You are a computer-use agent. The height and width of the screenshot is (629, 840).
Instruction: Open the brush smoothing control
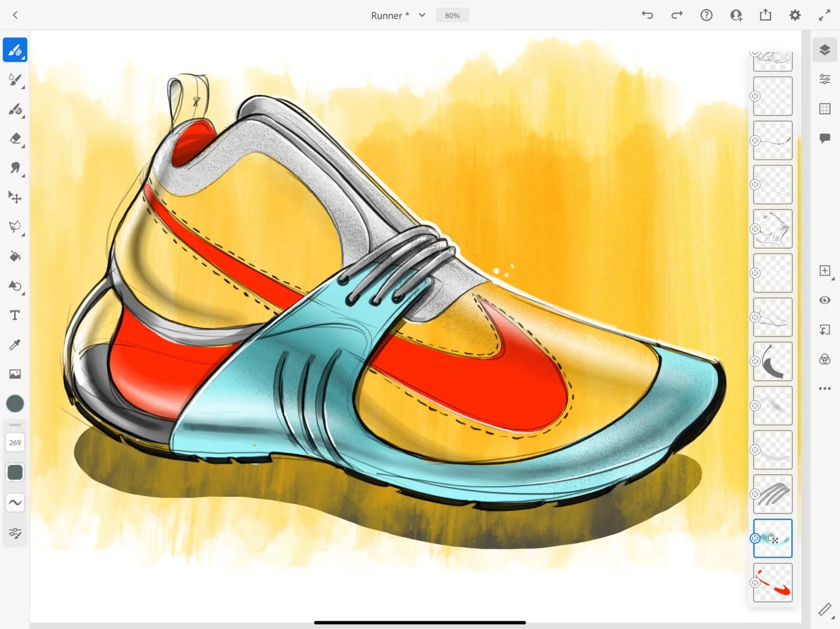(15, 503)
